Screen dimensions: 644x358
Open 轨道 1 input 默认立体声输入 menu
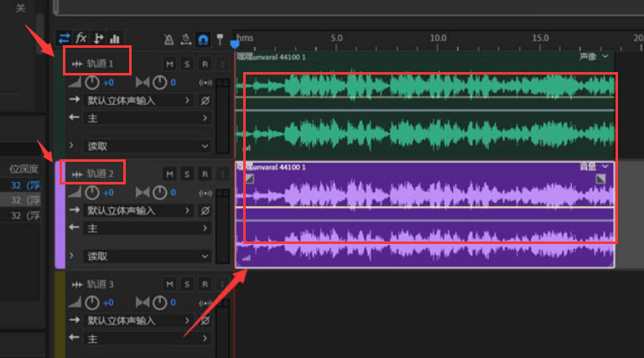(138, 101)
